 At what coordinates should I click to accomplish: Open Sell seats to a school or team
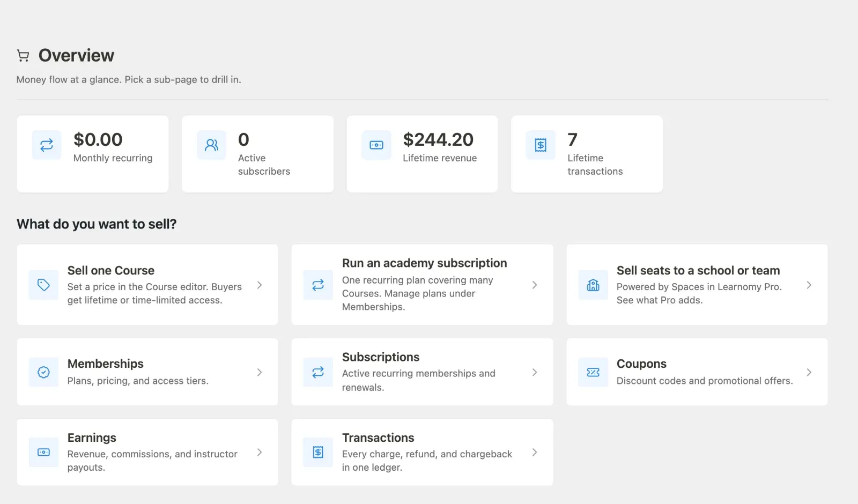[698, 270]
